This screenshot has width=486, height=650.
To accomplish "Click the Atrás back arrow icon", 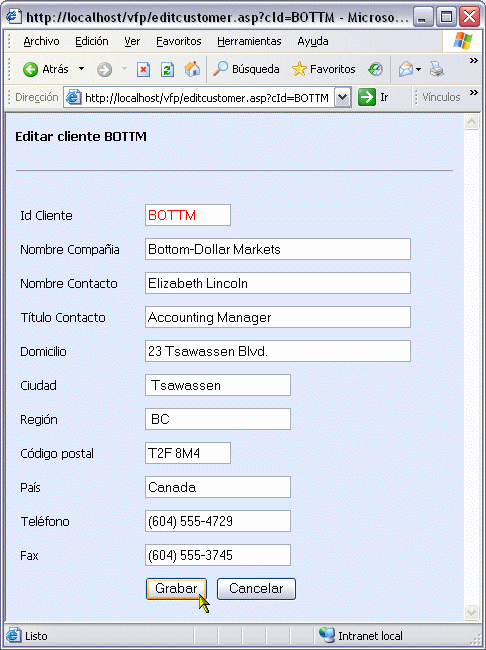I will pos(30,69).
